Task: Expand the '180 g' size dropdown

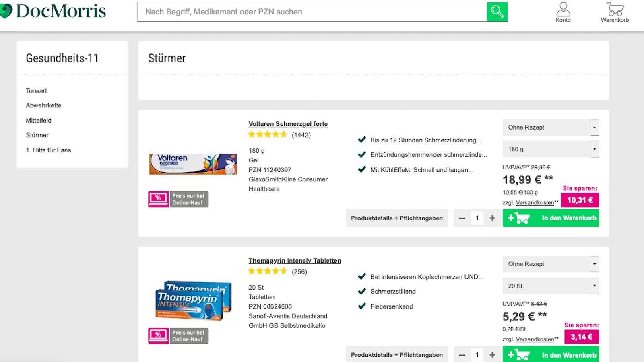Action: pos(550,149)
